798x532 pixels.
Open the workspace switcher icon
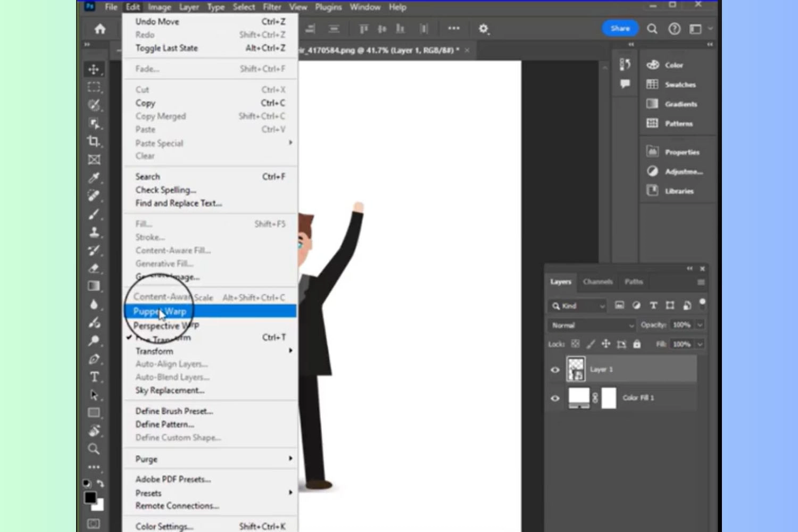(696, 29)
